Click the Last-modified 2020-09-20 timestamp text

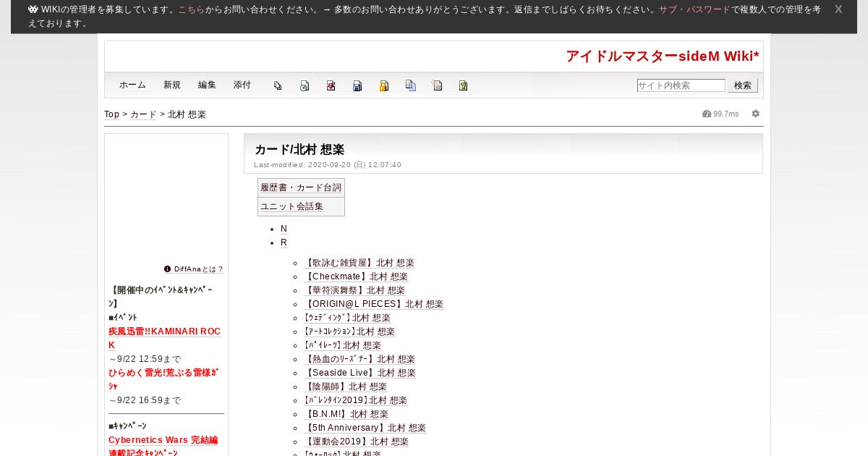(328, 165)
